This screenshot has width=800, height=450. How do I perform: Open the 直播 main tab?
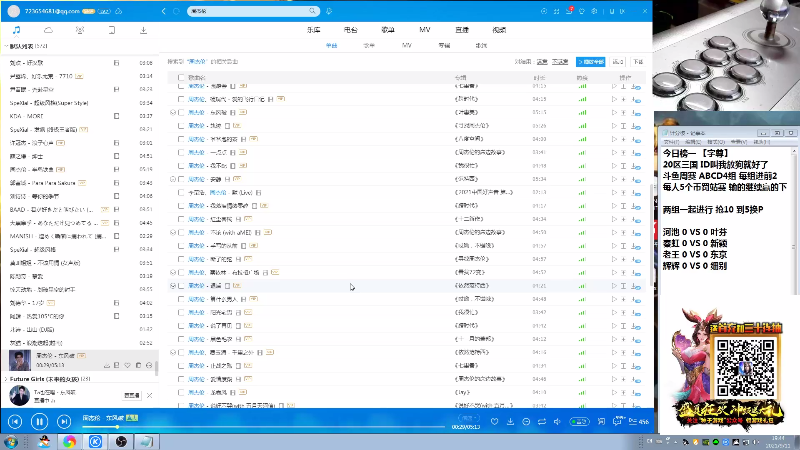click(x=462, y=30)
